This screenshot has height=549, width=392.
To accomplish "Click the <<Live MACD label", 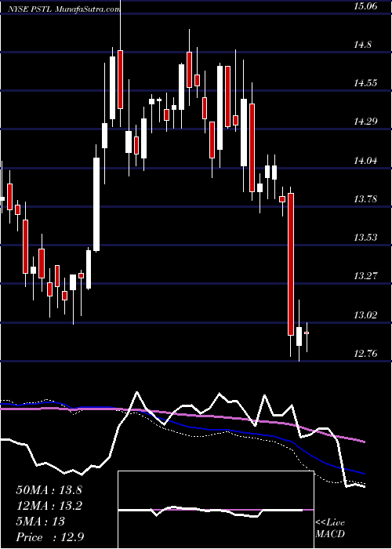I will [330, 529].
